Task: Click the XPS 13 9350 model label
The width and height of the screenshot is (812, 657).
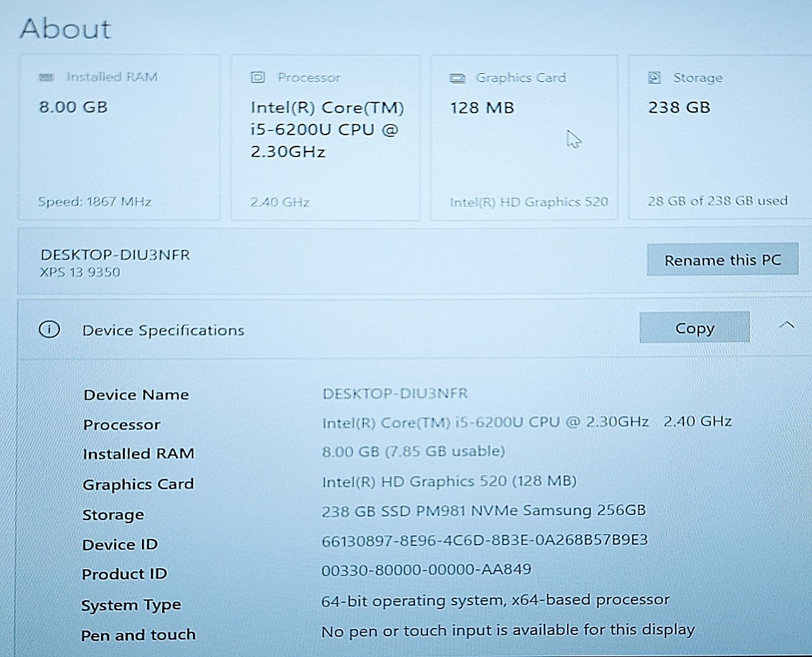Action: point(79,272)
